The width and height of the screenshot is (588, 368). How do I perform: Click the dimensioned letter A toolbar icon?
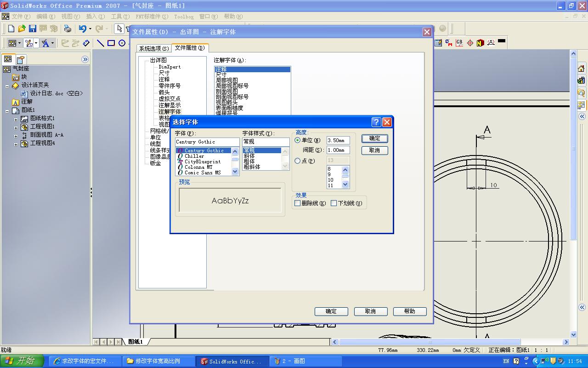(491, 43)
